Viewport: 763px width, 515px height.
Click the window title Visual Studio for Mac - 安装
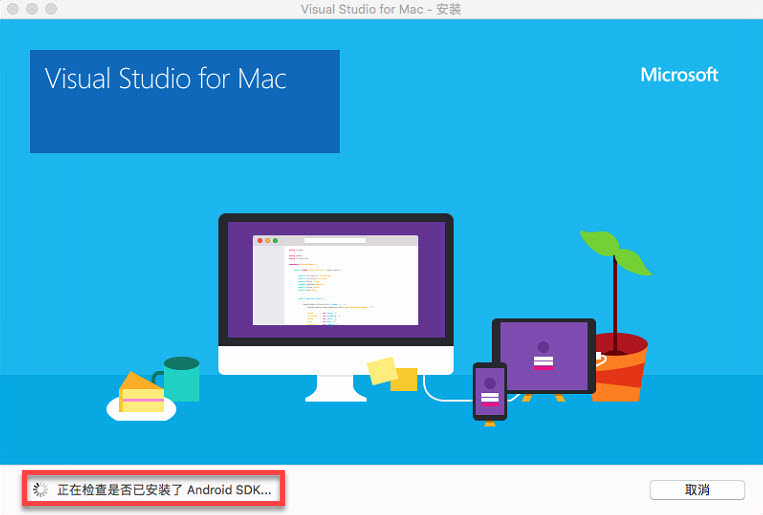click(x=381, y=9)
